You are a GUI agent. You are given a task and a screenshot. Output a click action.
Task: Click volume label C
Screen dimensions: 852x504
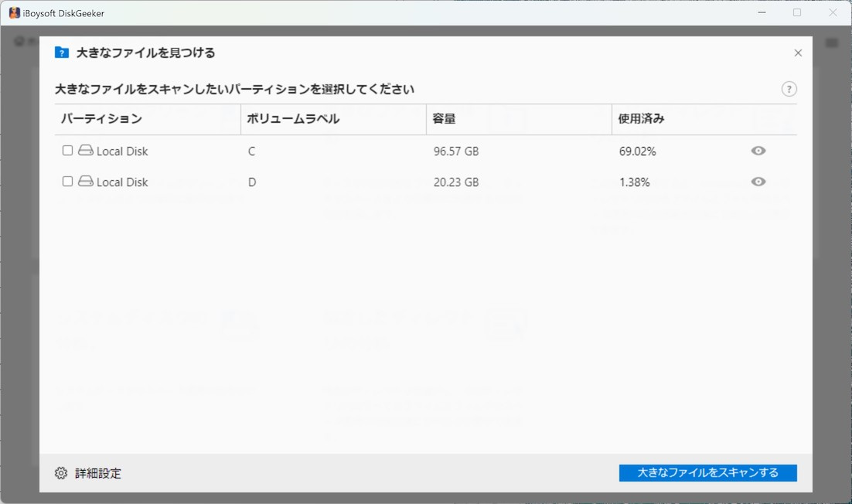click(x=251, y=152)
